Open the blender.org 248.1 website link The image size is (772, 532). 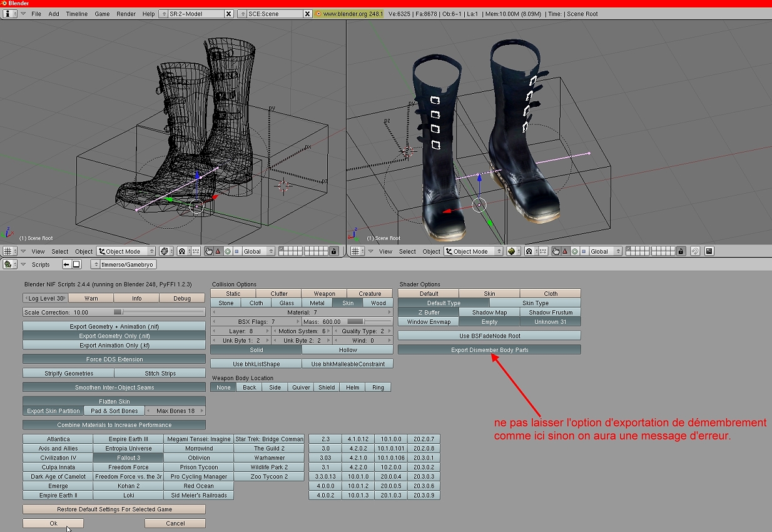349,14
